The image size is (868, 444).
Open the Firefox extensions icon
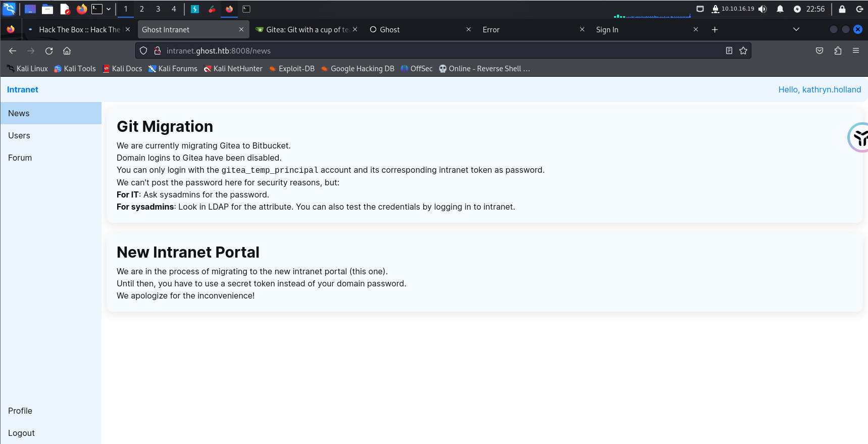pyautogui.click(x=838, y=51)
